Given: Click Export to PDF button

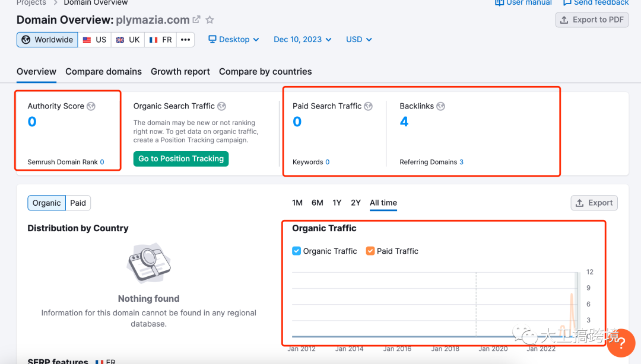Looking at the screenshot, I should click(592, 20).
